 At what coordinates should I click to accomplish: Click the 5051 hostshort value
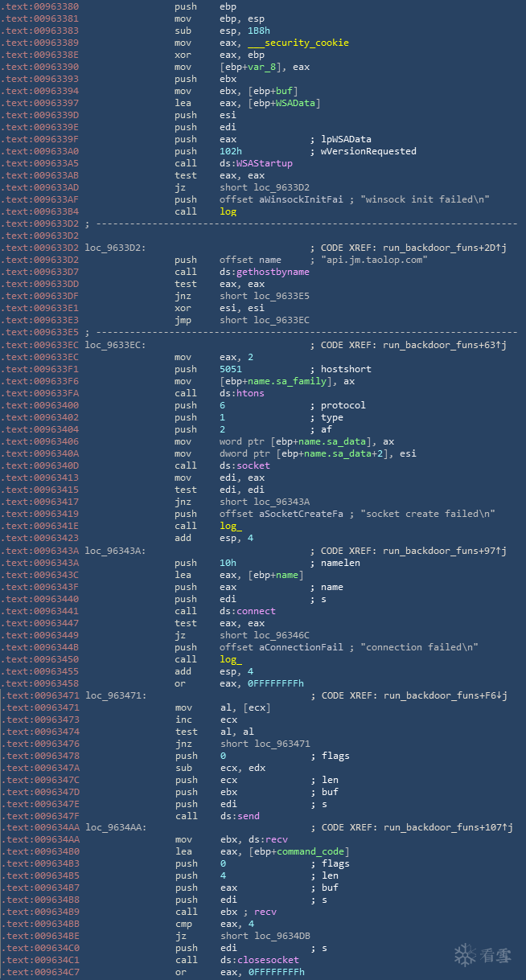tap(231, 369)
